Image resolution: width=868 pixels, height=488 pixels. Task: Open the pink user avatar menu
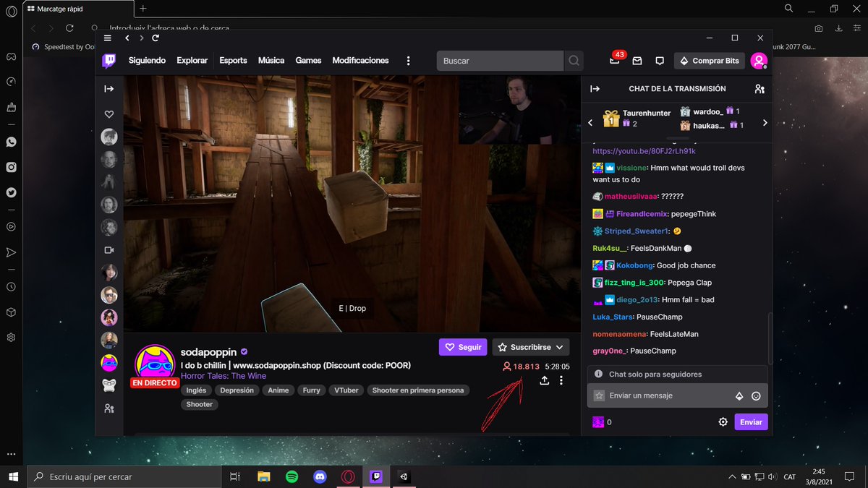point(759,61)
